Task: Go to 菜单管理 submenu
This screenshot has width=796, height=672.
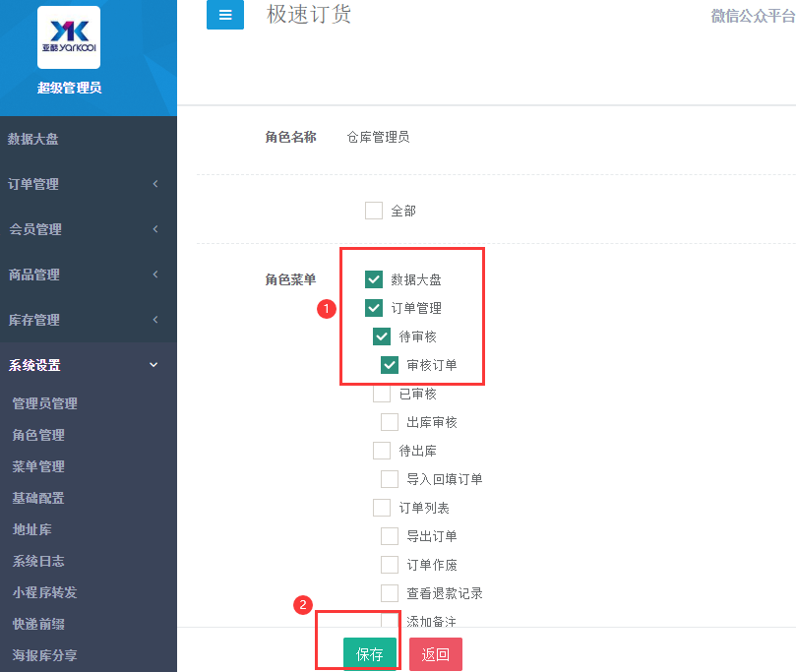Action: [x=38, y=466]
